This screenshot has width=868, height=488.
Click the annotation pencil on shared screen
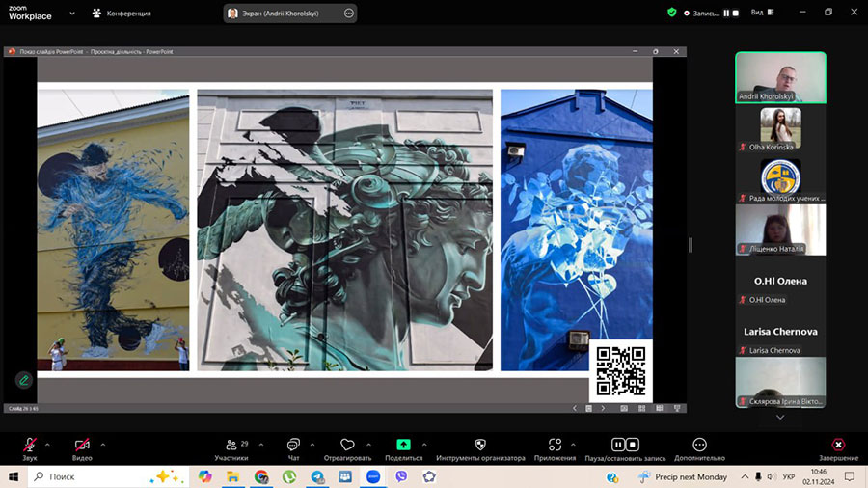pos(24,380)
